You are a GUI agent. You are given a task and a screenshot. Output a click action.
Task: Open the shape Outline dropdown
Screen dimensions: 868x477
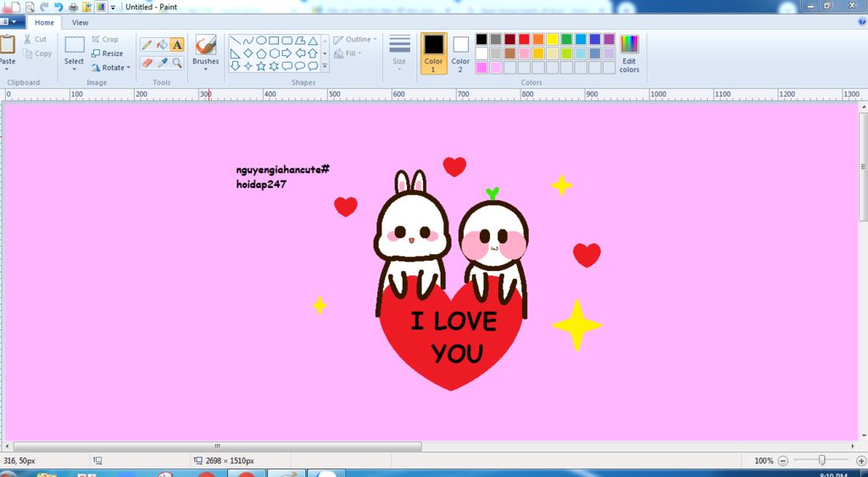tap(355, 39)
